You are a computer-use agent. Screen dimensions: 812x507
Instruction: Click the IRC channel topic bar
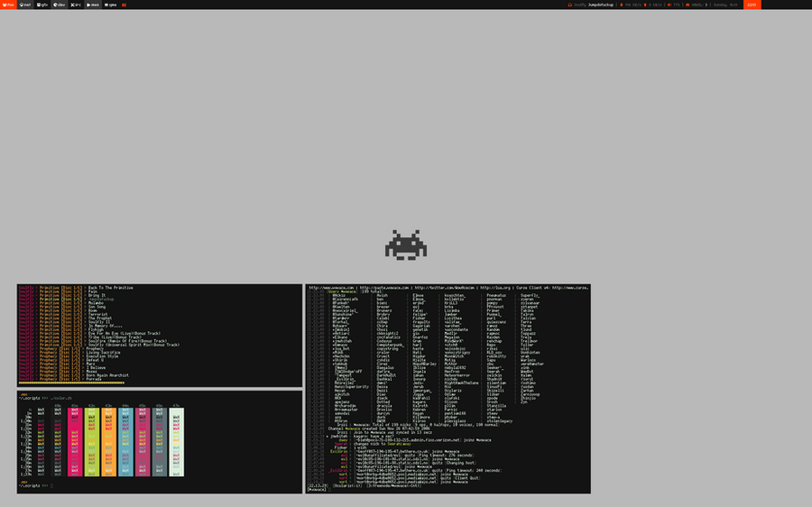click(448, 288)
